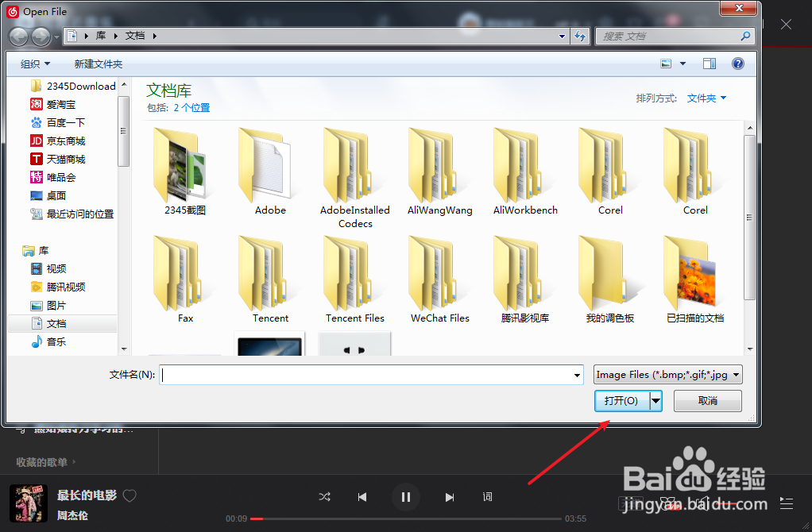Open the playlist queue icon
812x532 pixels.
click(x=787, y=503)
